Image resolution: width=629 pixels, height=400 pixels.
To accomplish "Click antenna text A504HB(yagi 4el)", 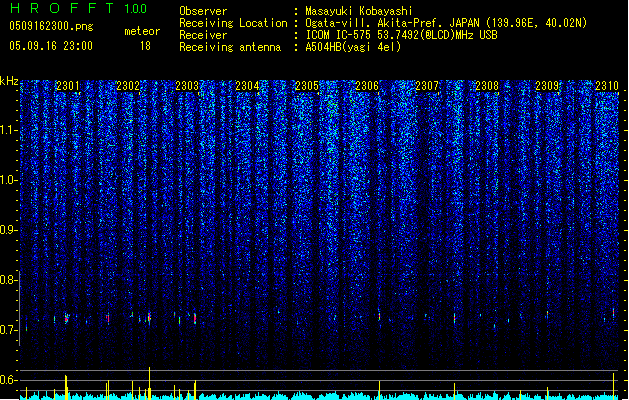I will pyautogui.click(x=353, y=47).
